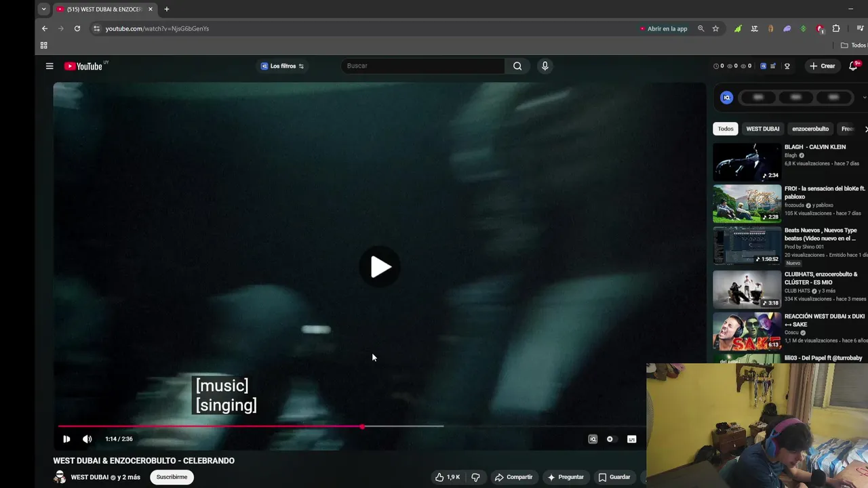868x488 pixels.
Task: Click the blue IQ badge in sidebar
Action: pyautogui.click(x=726, y=98)
